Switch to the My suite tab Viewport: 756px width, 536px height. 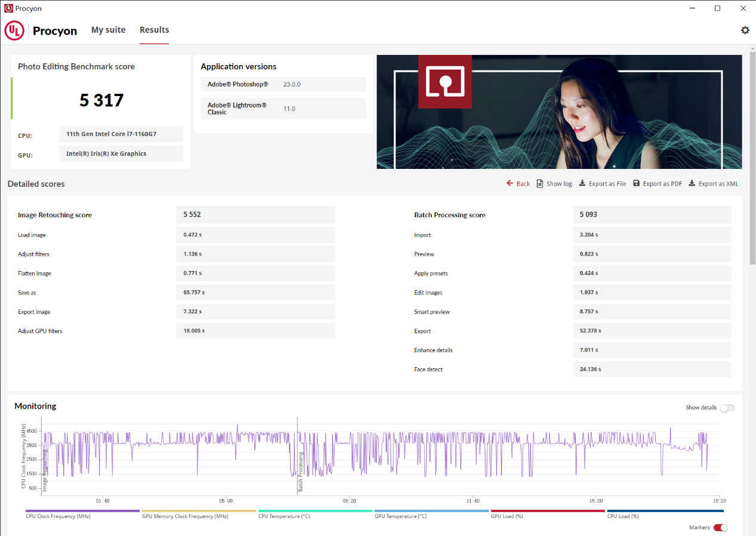pyautogui.click(x=108, y=30)
